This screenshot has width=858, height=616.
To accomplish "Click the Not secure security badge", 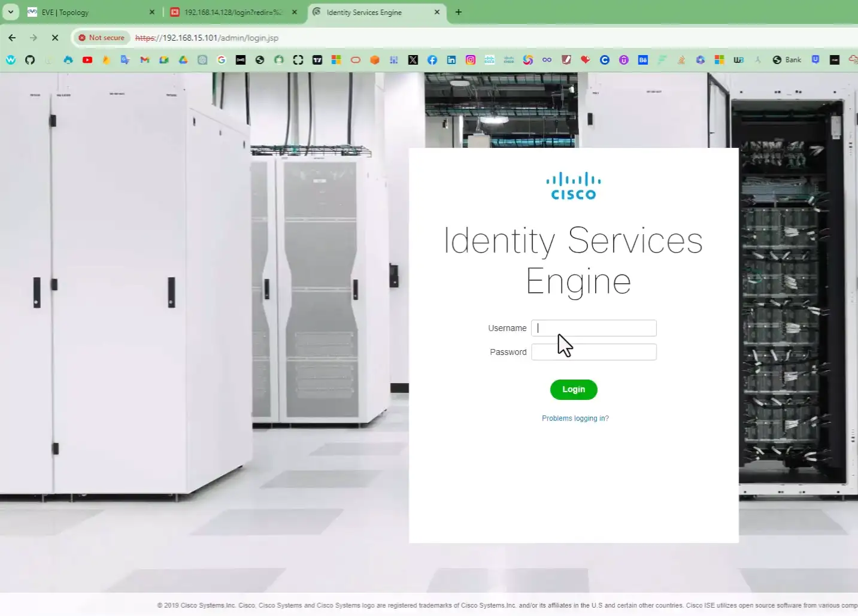I will [x=101, y=37].
